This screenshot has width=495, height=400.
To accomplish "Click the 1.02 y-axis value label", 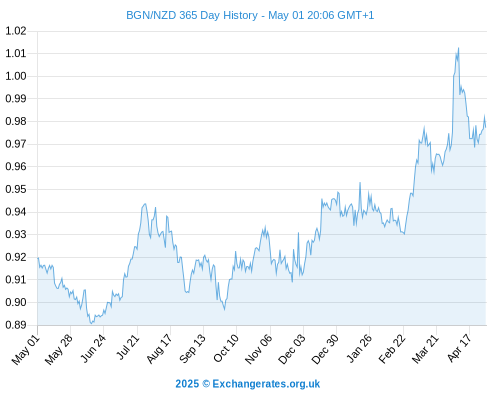I will pyautogui.click(x=16, y=31).
